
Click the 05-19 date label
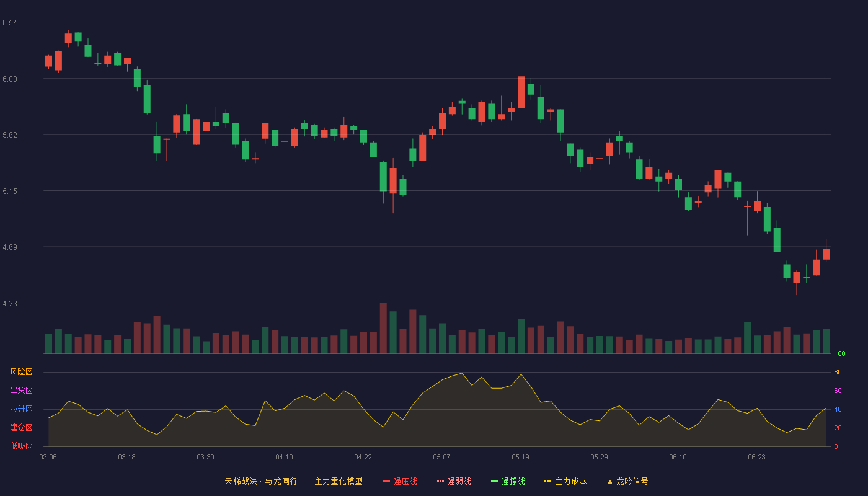pos(520,457)
